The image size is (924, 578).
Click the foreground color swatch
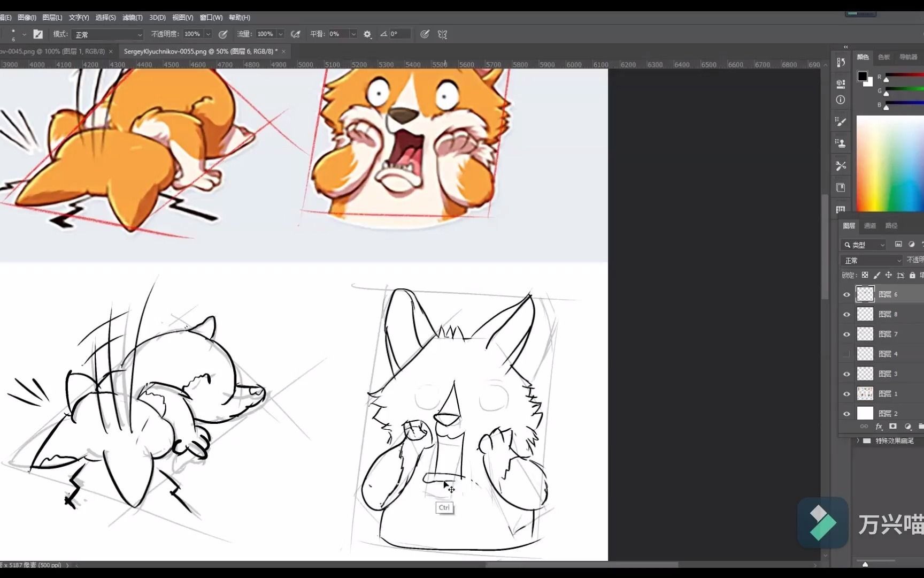862,76
